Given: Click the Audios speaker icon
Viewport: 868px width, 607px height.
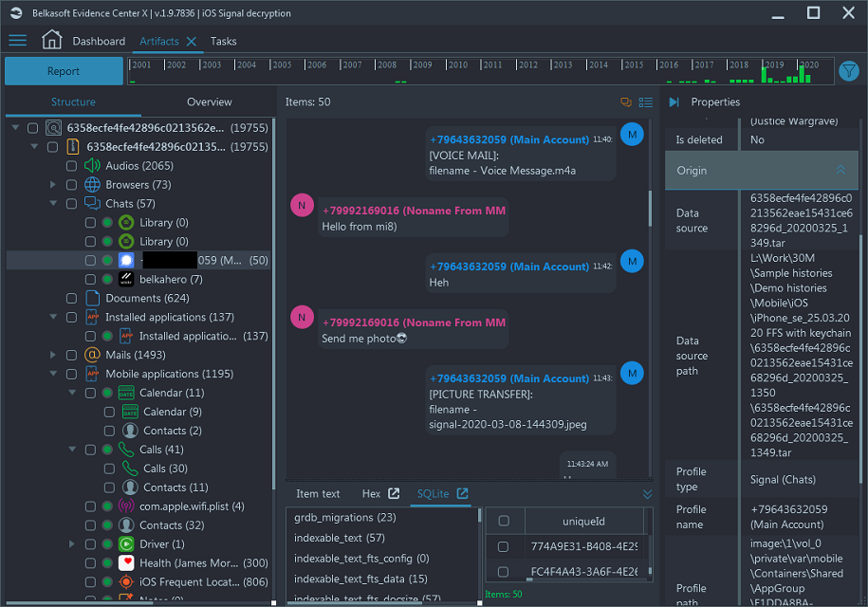Looking at the screenshot, I should pyautogui.click(x=92, y=165).
